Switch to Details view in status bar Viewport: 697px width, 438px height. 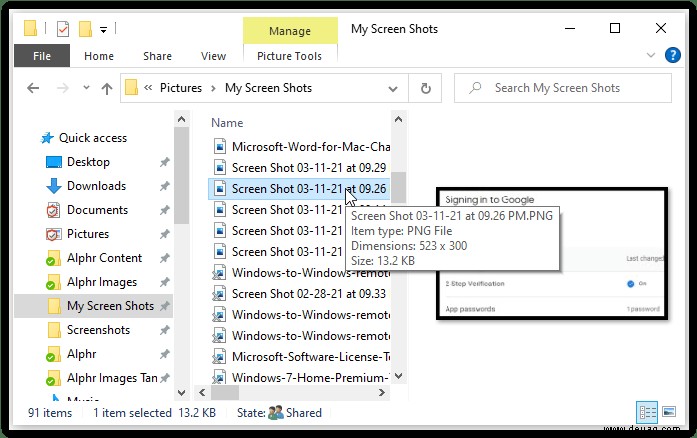[x=647, y=412]
